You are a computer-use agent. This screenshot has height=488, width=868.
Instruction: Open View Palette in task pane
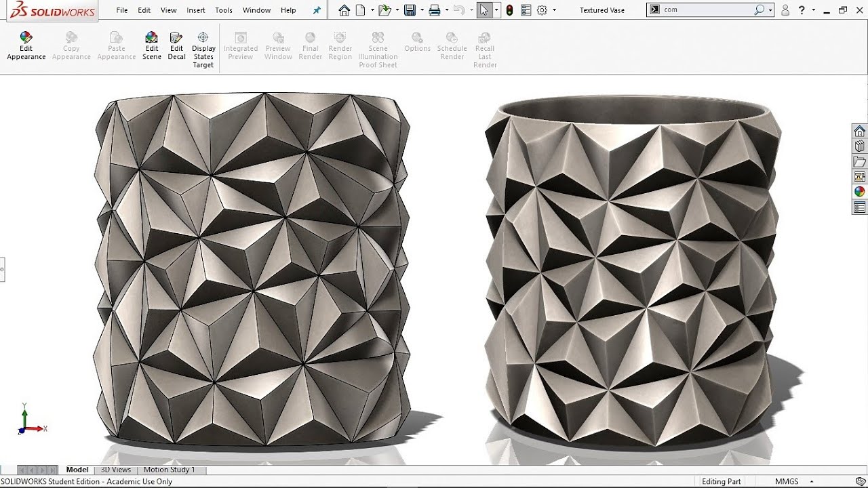[x=860, y=177]
